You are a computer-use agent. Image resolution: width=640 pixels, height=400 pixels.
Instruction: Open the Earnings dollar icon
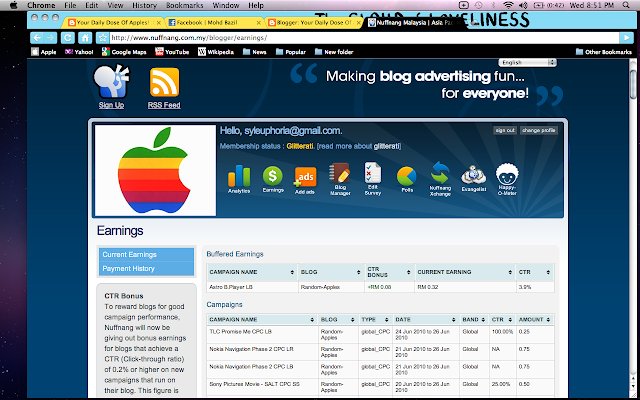(273, 176)
